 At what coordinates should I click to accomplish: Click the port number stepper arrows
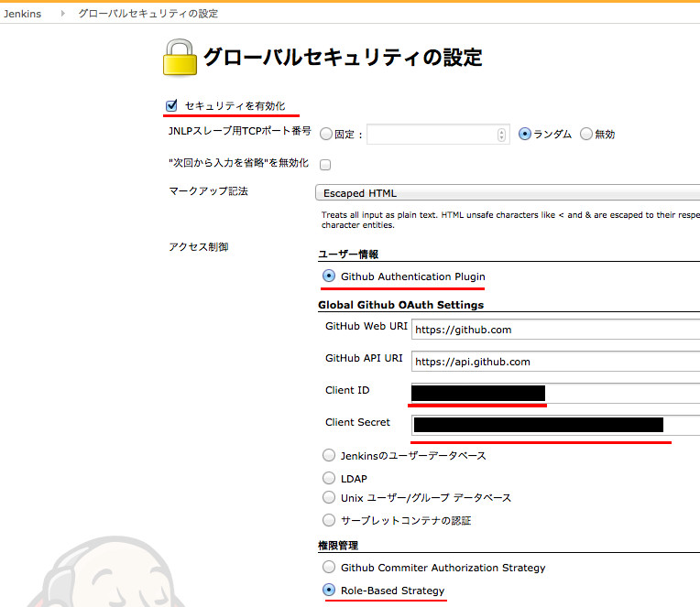pyautogui.click(x=501, y=135)
